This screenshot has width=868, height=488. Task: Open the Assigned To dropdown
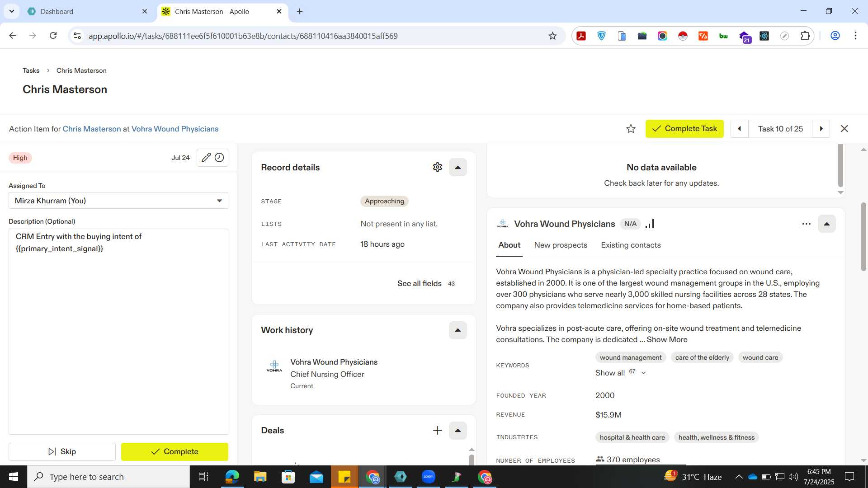point(118,201)
